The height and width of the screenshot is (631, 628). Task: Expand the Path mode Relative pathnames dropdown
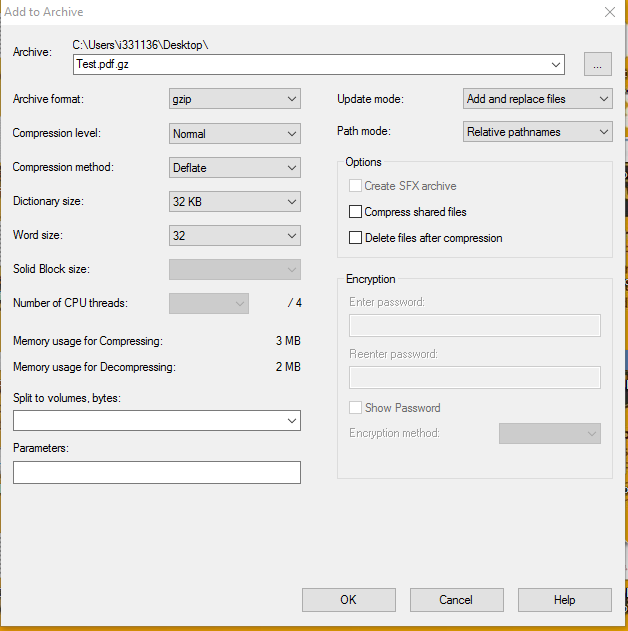coord(537,132)
